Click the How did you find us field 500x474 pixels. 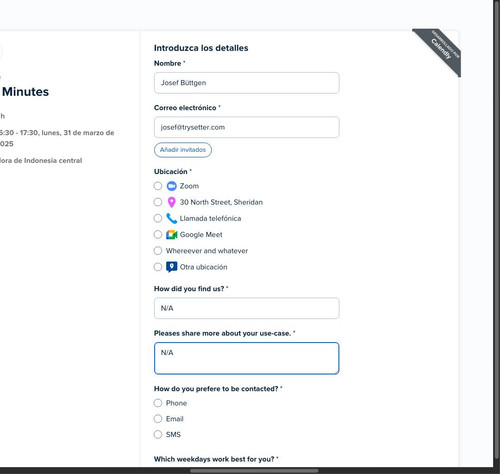pyautogui.click(x=247, y=308)
